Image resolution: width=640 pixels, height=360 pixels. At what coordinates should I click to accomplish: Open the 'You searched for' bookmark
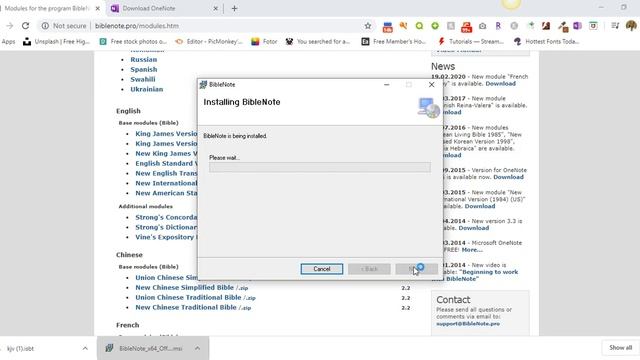(318, 41)
